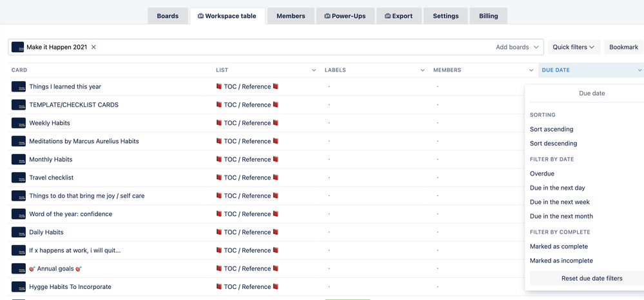Open Things to do that bring me joy card
Viewport: 644px width, 300px height.
86,195
